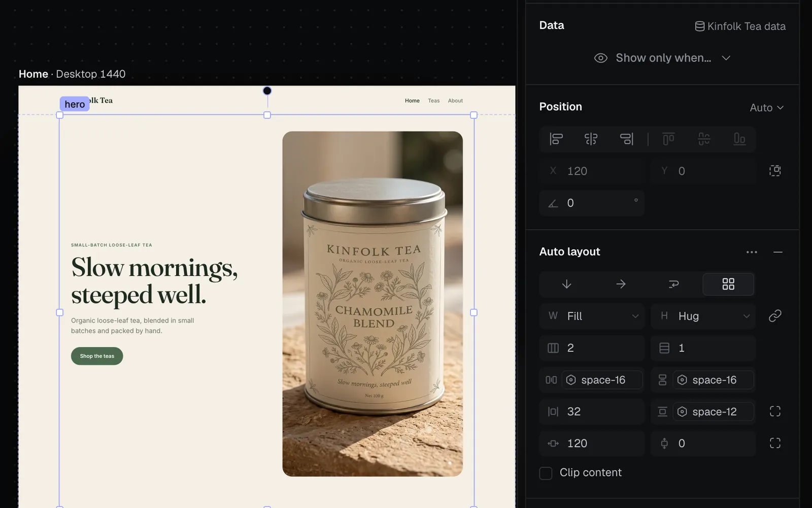The height and width of the screenshot is (508, 812).
Task: Align vertical centers icon
Action: (704, 139)
